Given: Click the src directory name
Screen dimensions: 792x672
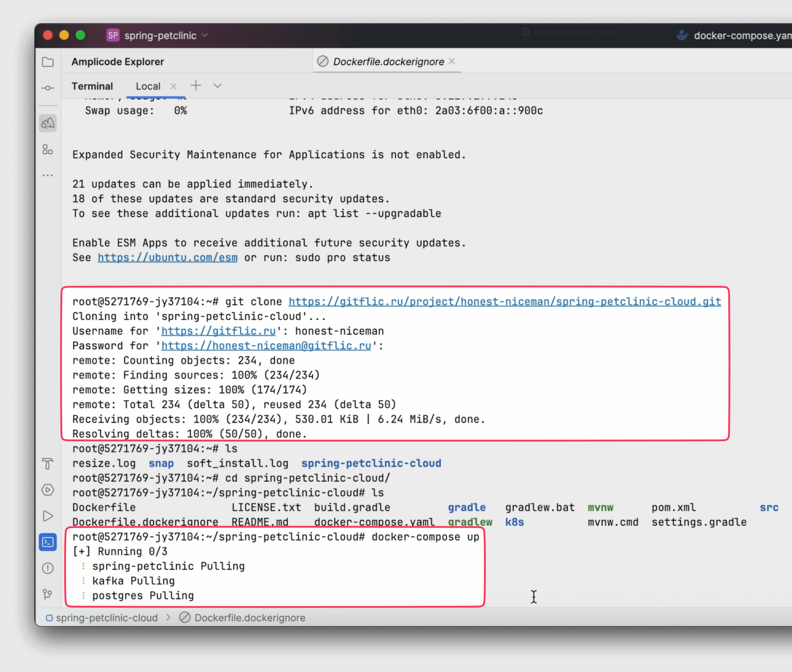Looking at the screenshot, I should click(x=769, y=508).
